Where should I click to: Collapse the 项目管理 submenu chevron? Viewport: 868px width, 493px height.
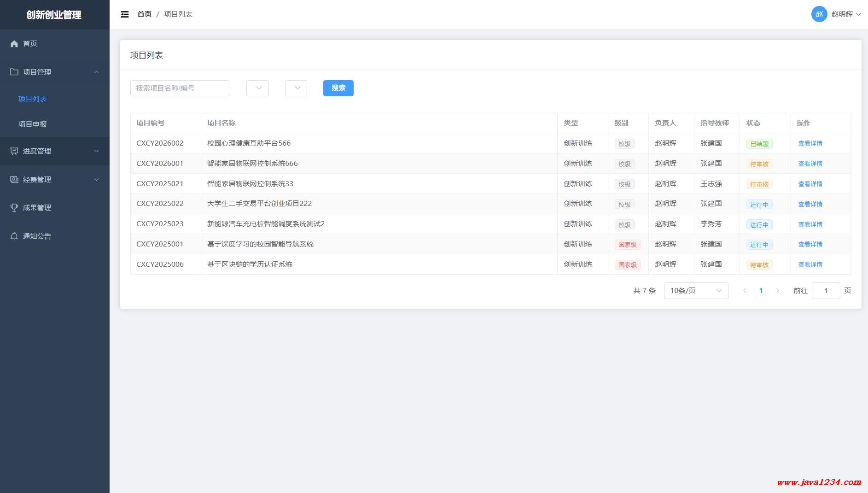click(x=96, y=72)
